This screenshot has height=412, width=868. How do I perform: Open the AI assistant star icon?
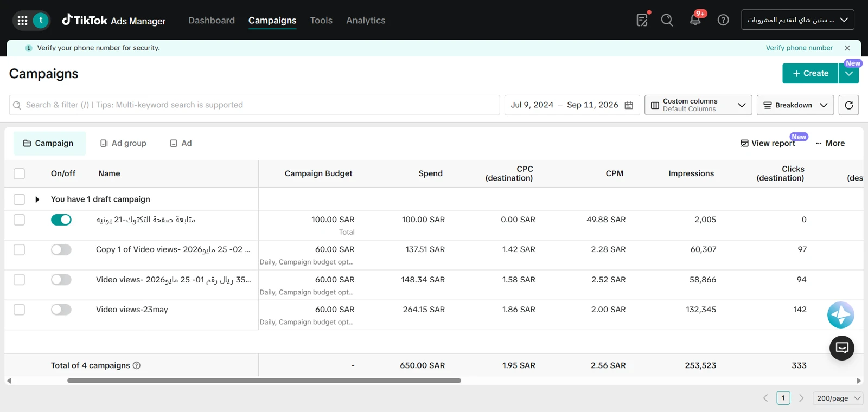841,315
